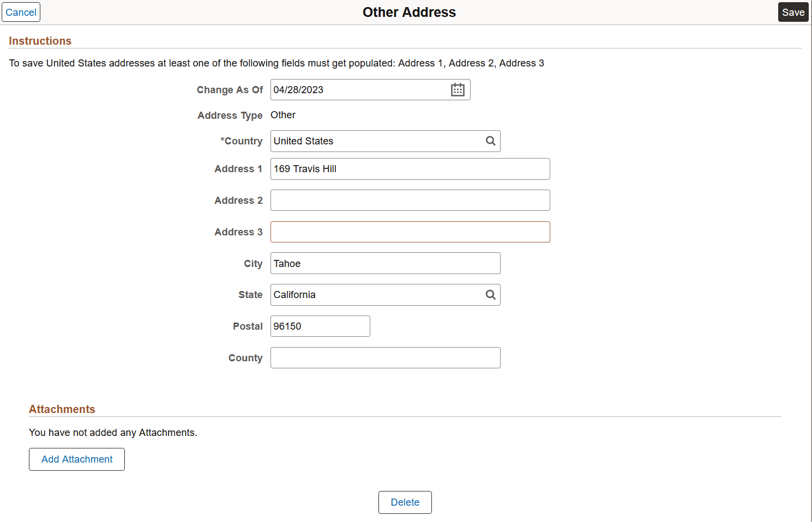Open the State lookup magnifier
Viewport: 812px width, 522px height.
490,294
